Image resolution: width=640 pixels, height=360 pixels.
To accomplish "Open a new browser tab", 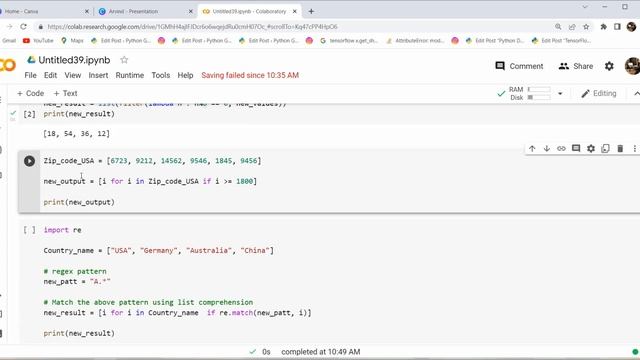I will click(x=311, y=11).
